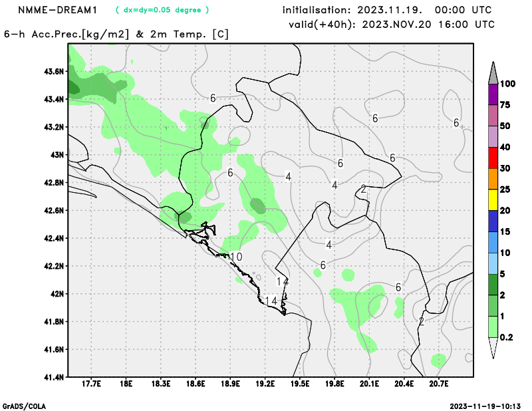Image resolution: width=532 pixels, height=411 pixels.
Task: Click the "18.9E" longitude label
Action: coord(230,384)
